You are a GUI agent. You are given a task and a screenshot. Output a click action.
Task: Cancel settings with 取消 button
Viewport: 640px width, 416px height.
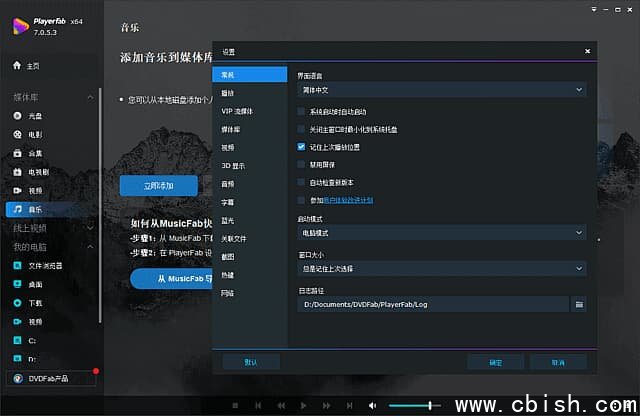tap(558, 362)
